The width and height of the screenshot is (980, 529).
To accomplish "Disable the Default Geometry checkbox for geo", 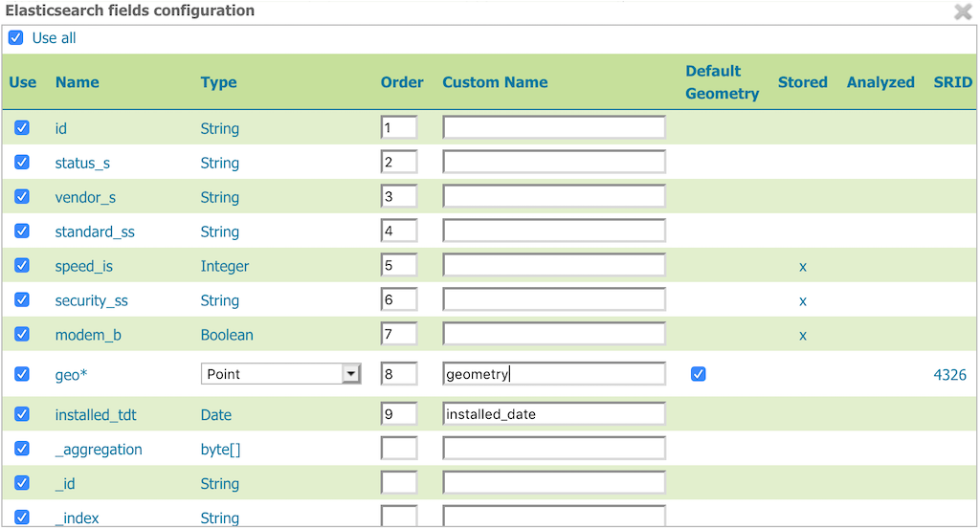I will [699, 374].
